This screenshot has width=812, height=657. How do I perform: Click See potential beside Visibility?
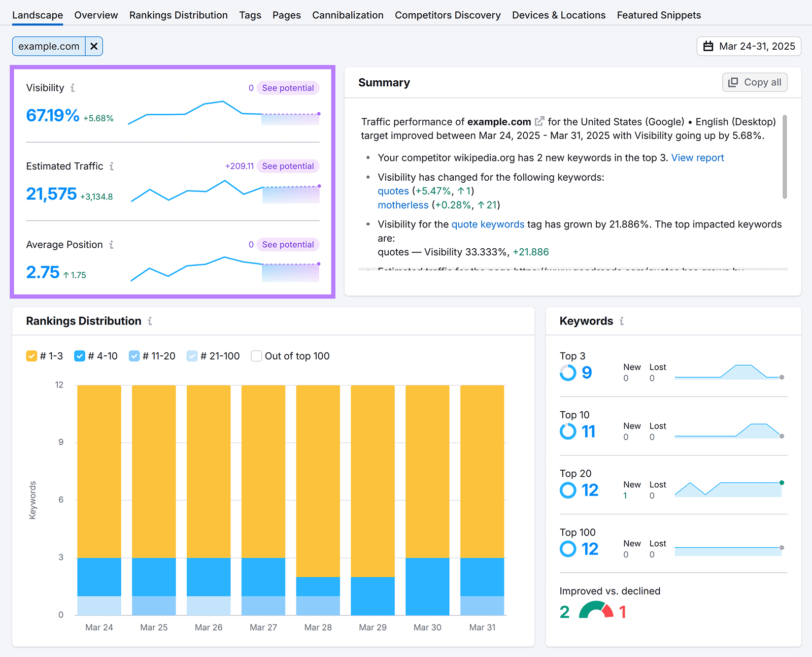pyautogui.click(x=287, y=87)
